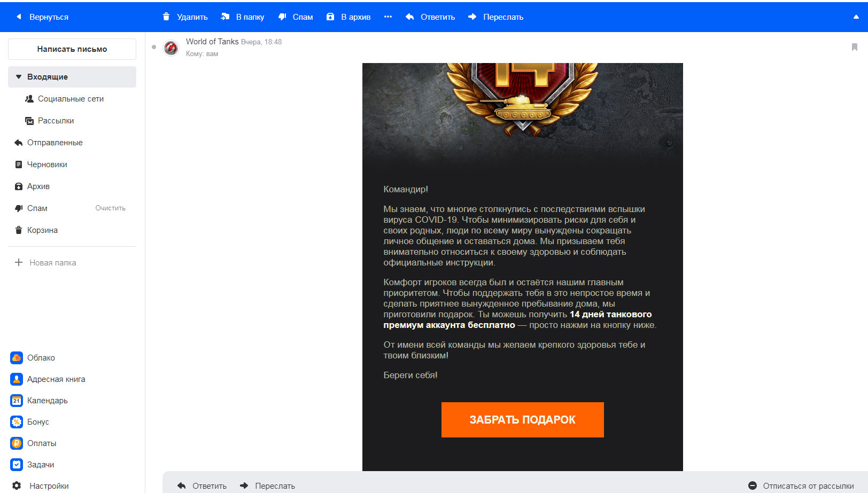Click the Корзина trash bin icon in sidebar
The height and width of the screenshot is (493, 868).
(x=19, y=230)
